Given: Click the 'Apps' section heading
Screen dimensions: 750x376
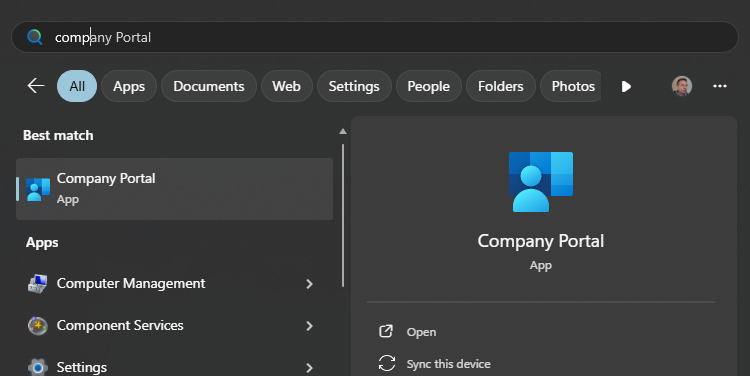Looking at the screenshot, I should pyautogui.click(x=42, y=243).
